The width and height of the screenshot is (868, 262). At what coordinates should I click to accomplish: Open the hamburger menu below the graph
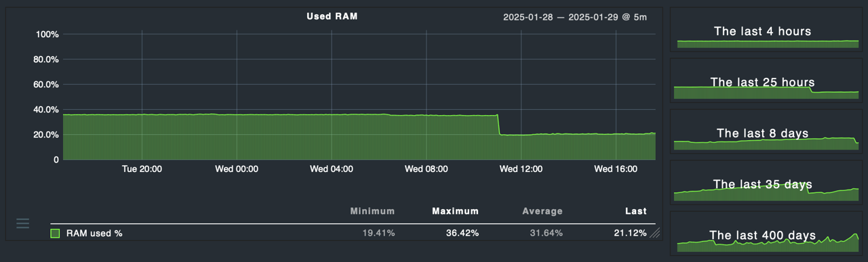[22, 223]
